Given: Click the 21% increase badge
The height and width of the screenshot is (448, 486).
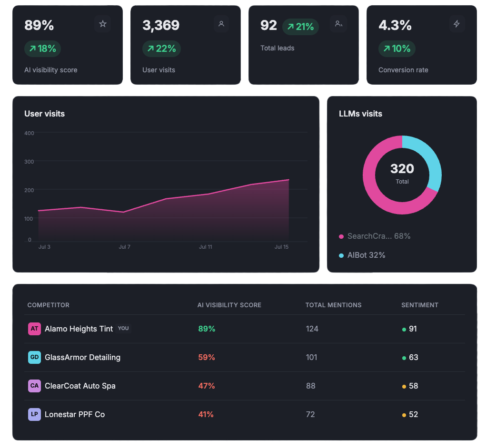Looking at the screenshot, I should click(300, 27).
